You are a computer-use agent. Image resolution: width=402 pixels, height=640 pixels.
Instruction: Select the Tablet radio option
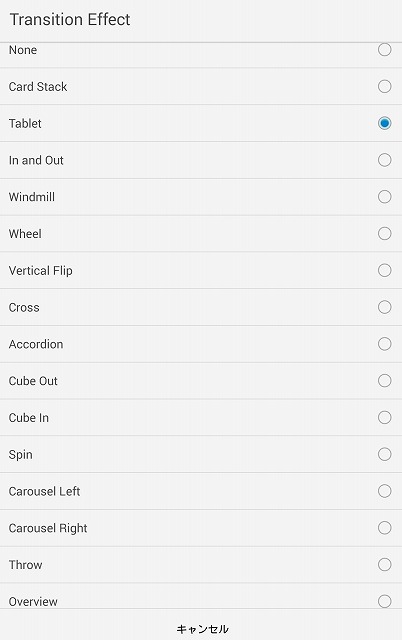point(384,123)
